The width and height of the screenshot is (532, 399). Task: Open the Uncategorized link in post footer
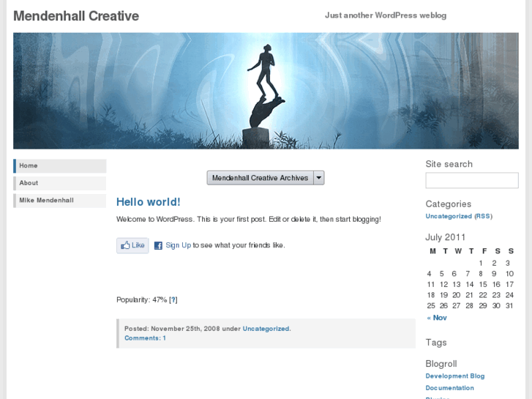coord(266,329)
